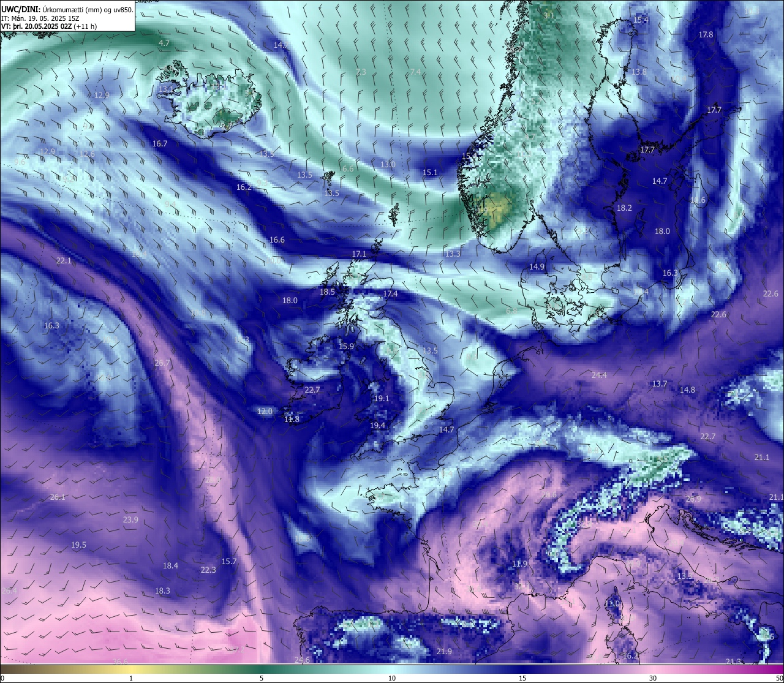784x683 pixels.
Task: Click the 15.4 value label
Action: pyautogui.click(x=641, y=20)
